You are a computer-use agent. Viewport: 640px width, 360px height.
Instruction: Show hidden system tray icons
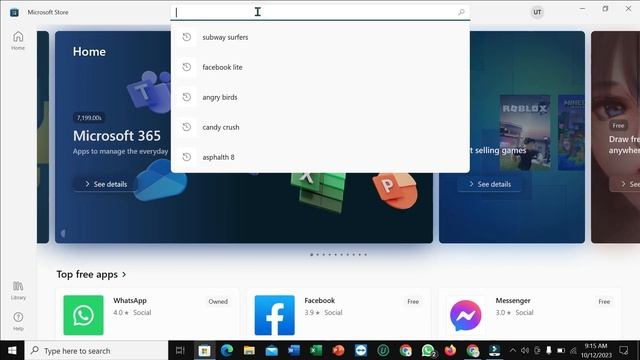[513, 351]
